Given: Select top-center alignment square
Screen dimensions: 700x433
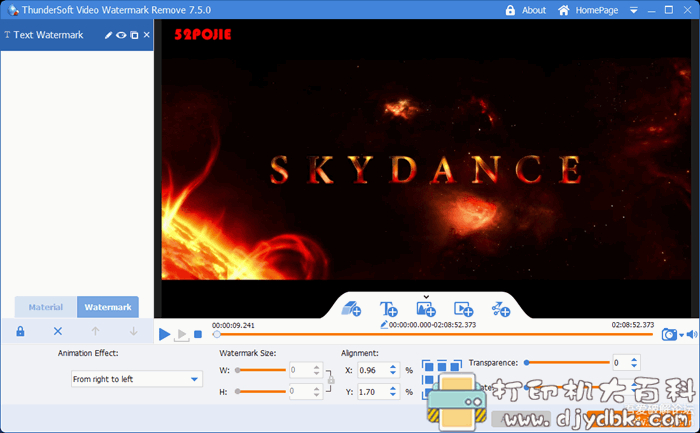Looking at the screenshot, I should (x=442, y=366).
